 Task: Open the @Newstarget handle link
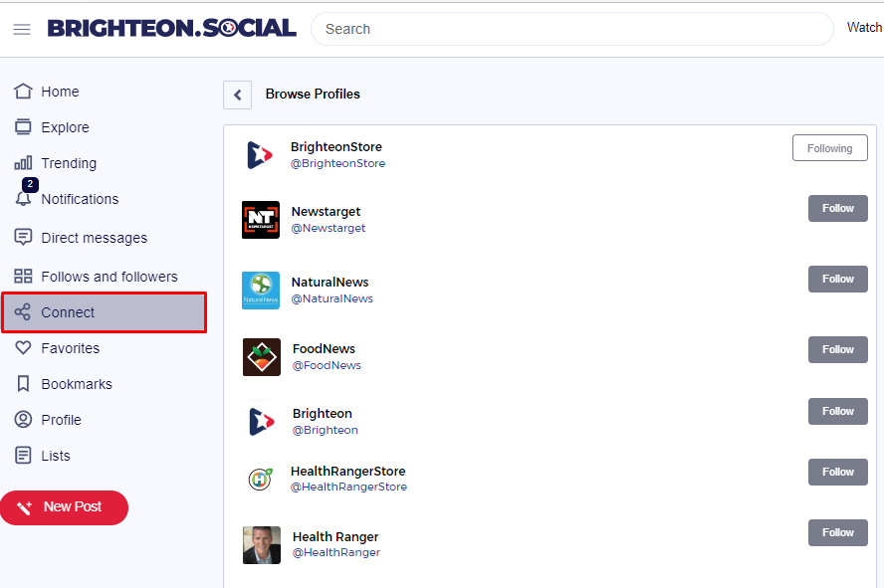pos(329,228)
